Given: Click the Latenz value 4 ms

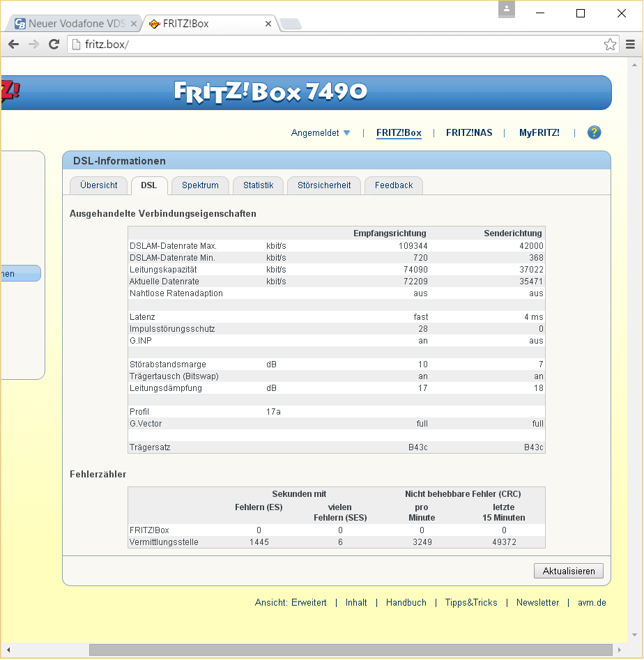Looking at the screenshot, I should [x=534, y=317].
